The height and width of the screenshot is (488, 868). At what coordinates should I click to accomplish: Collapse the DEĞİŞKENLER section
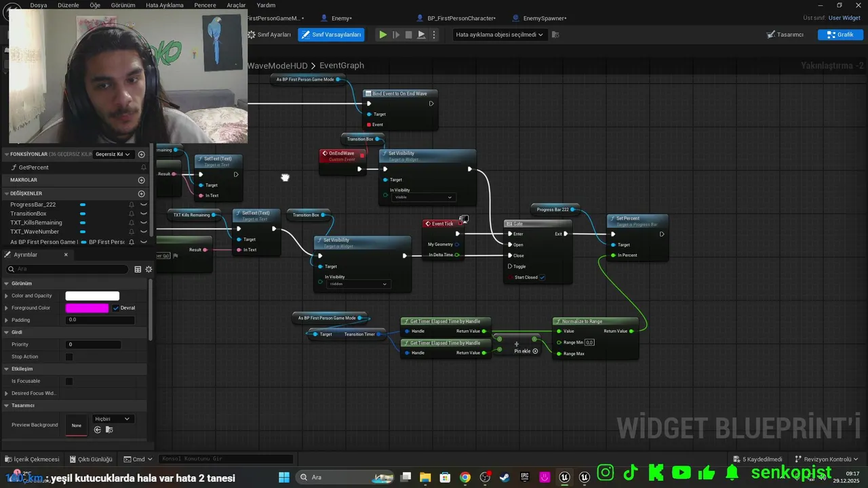click(x=7, y=194)
